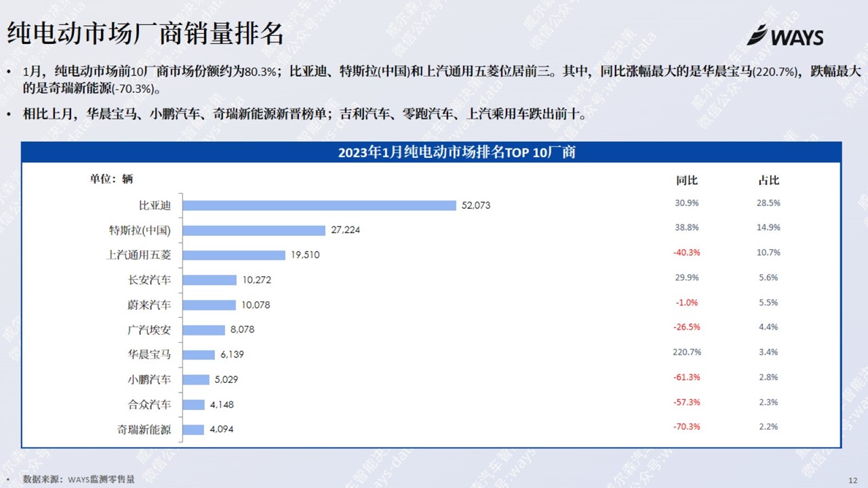Image resolution: width=868 pixels, height=488 pixels.
Task: Click the WAYS logo
Action: [785, 35]
